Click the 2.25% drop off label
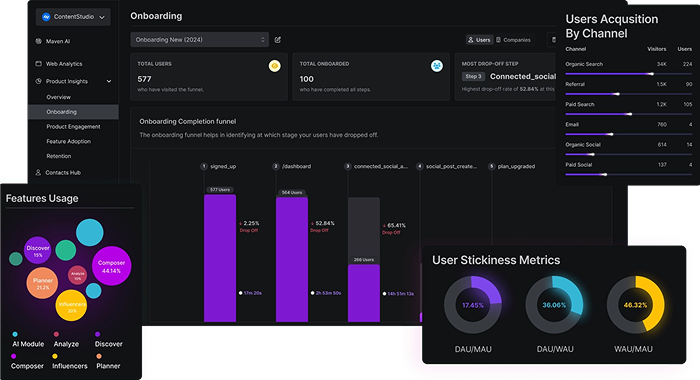This screenshot has width=700, height=380. (249, 226)
